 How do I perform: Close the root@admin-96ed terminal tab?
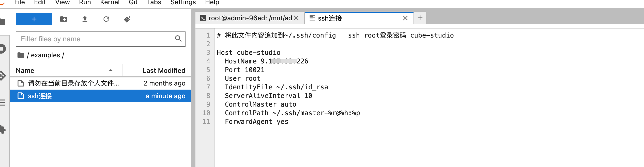point(296,18)
